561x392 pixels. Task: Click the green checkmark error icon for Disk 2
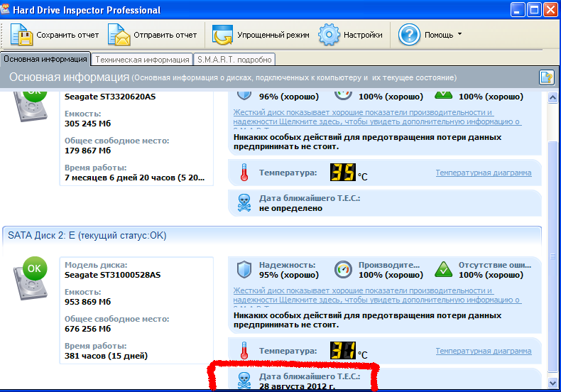[x=443, y=270]
